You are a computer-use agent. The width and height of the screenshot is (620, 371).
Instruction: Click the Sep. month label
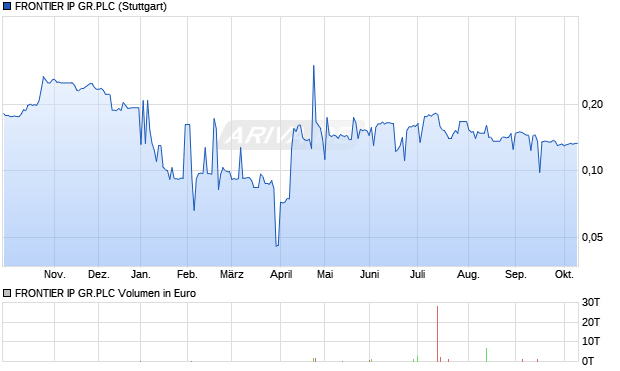(x=516, y=274)
